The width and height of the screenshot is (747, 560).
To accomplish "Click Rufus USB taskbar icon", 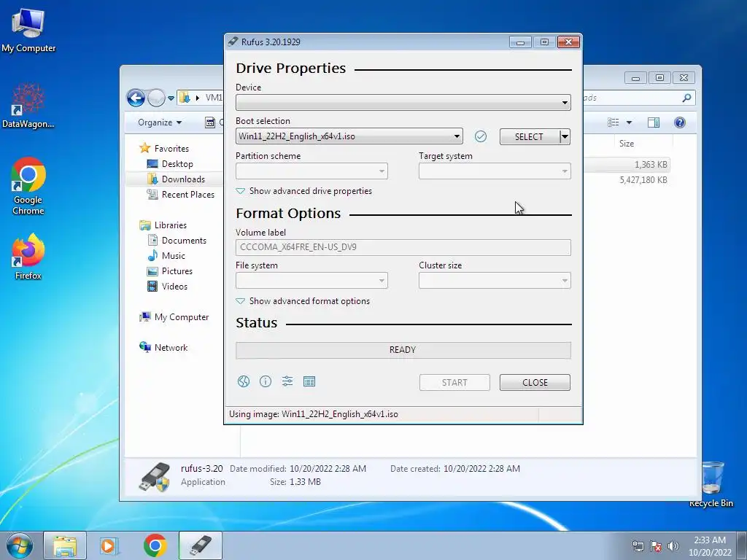I will tap(200, 545).
